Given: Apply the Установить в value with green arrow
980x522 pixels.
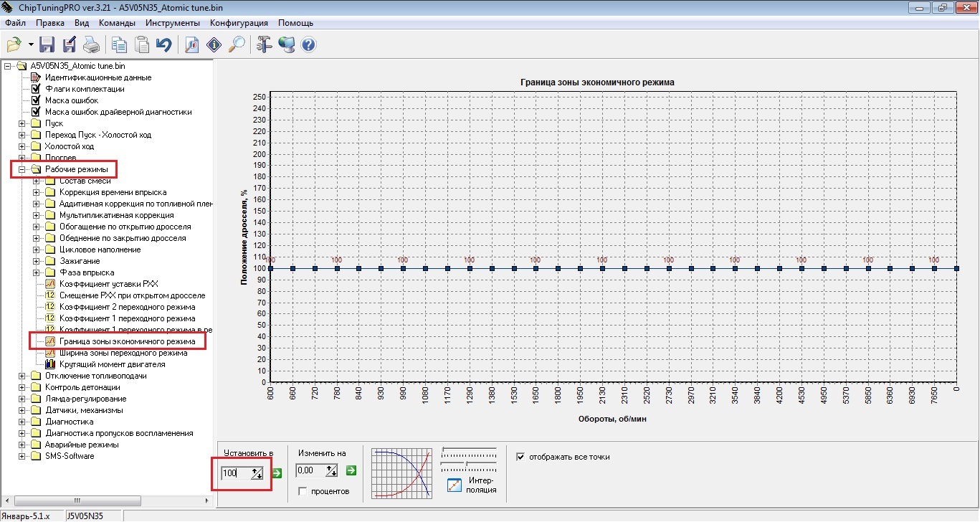Looking at the screenshot, I should point(277,472).
